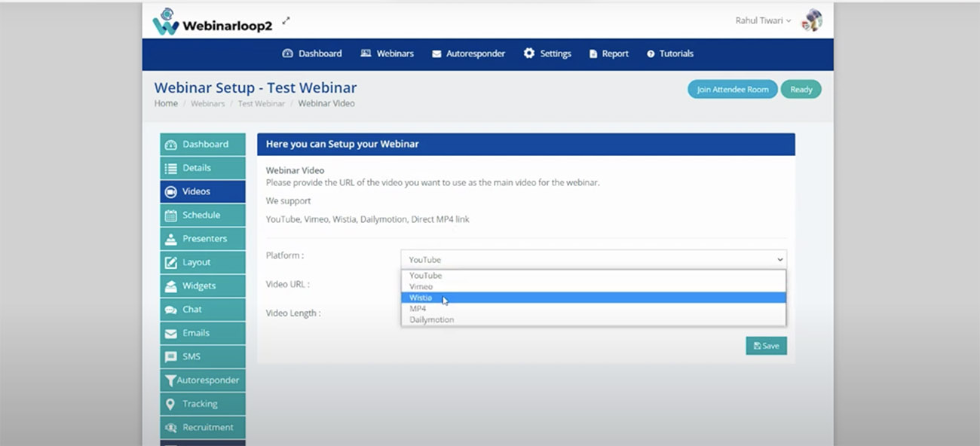
Task: Click the Dashboard gauge icon in top nav
Action: tap(287, 53)
